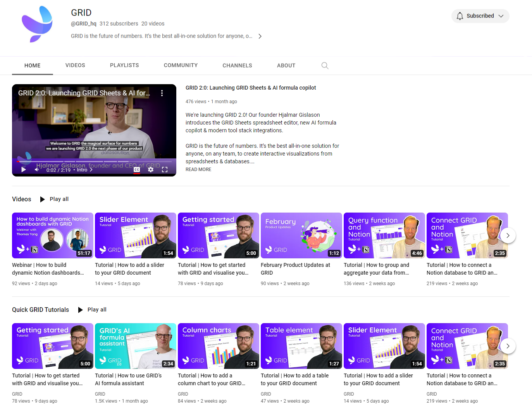Viewport: 532px width, 417px height.
Task: Play all Quick GRID Tutorials
Action: [92, 310]
